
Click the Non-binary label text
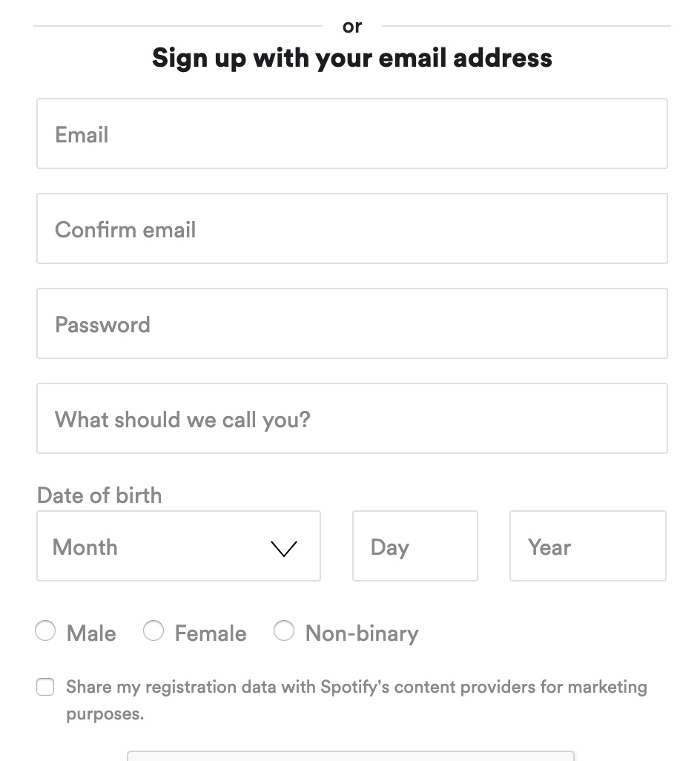[363, 633]
